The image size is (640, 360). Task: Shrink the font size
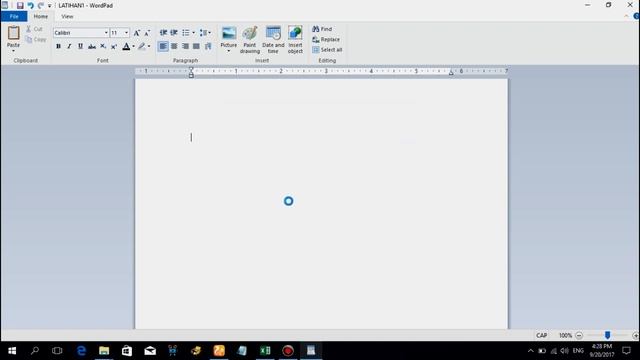coord(147,33)
